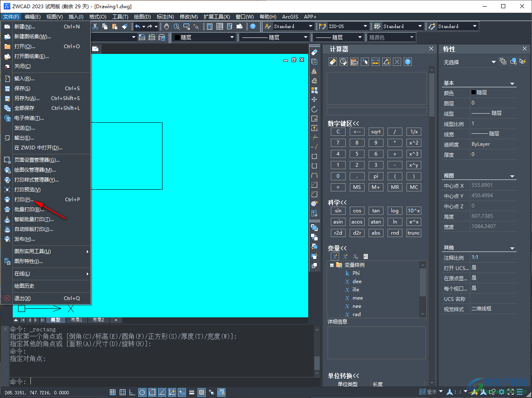Click the sqrt calculator button

[376, 132]
